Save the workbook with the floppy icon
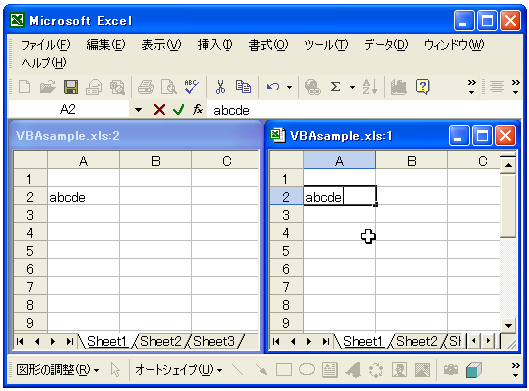The image size is (529, 391). click(x=71, y=87)
